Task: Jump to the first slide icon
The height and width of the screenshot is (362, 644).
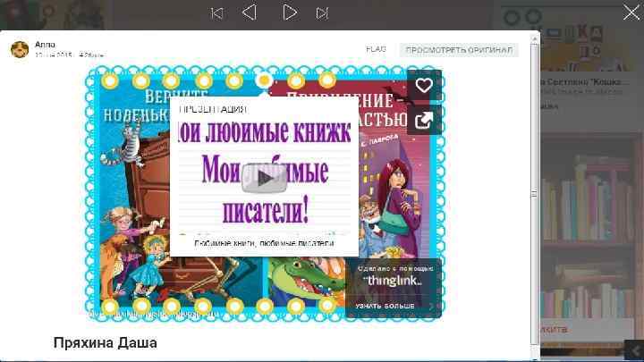Action: pyautogui.click(x=216, y=13)
